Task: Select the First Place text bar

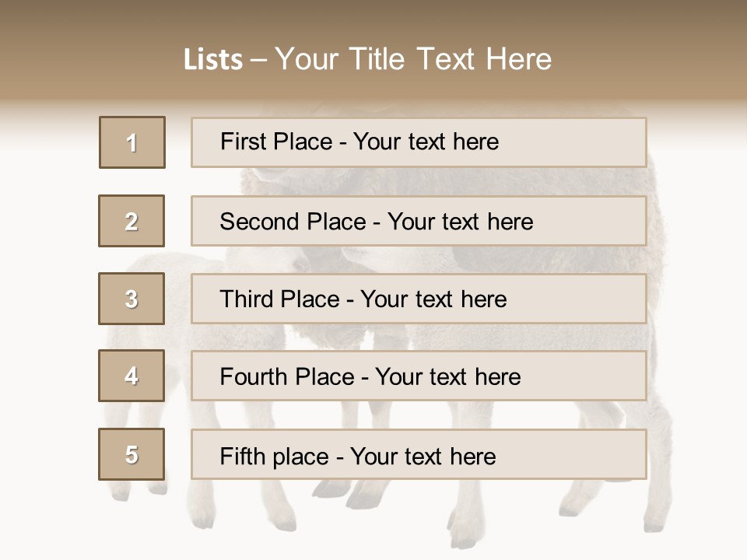Action: point(419,142)
